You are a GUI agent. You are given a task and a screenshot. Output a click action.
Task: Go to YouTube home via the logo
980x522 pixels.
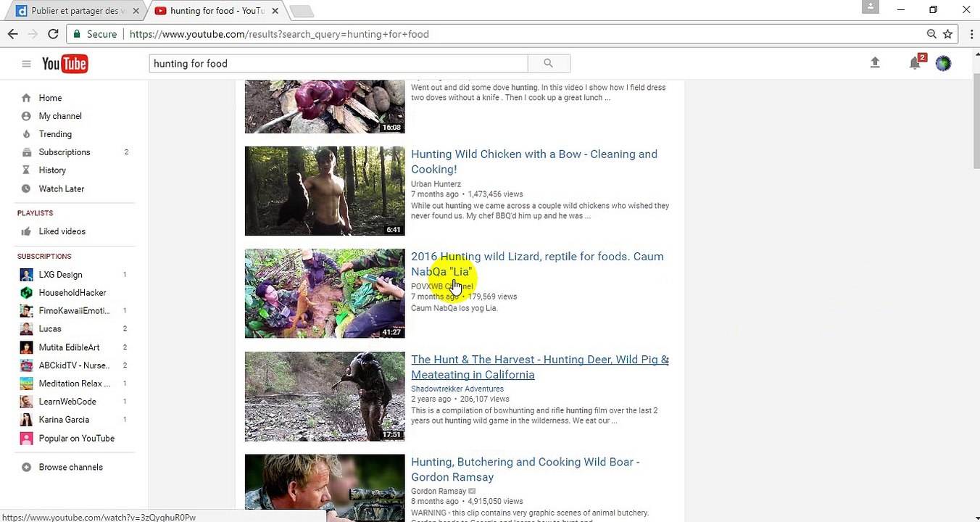tap(65, 64)
